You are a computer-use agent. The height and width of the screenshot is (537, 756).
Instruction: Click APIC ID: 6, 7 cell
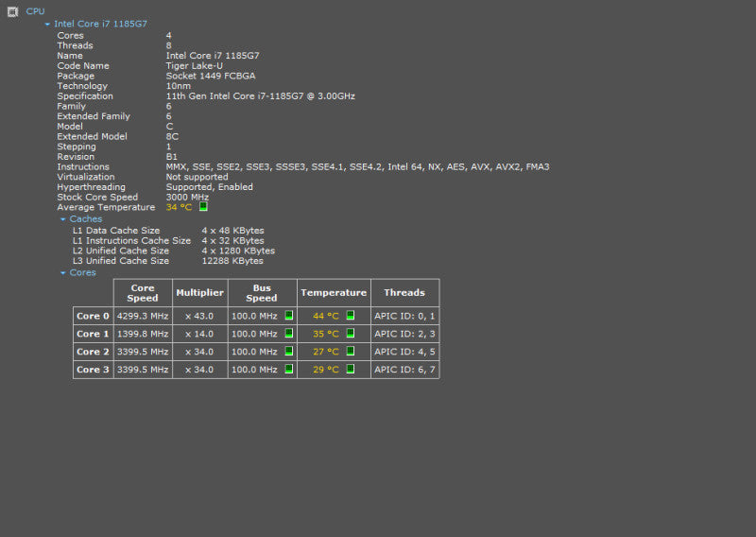click(x=404, y=370)
